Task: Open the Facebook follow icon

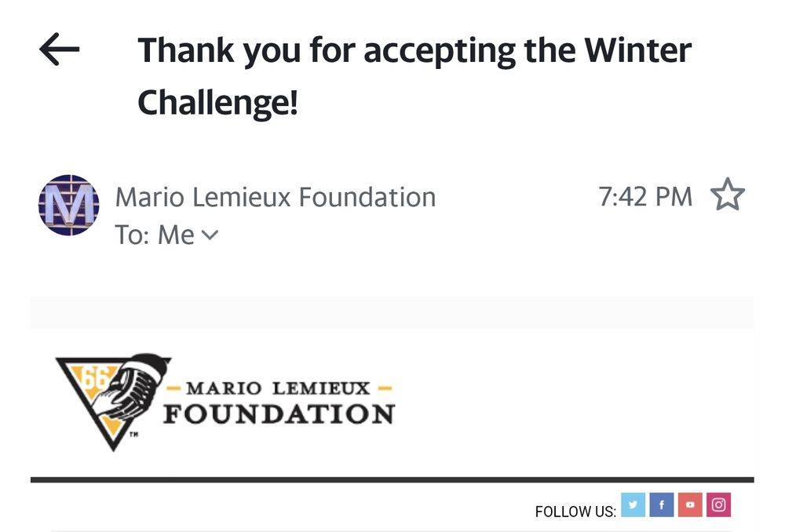Action: [x=662, y=505]
